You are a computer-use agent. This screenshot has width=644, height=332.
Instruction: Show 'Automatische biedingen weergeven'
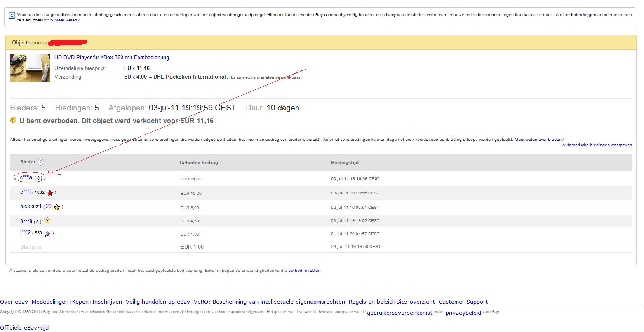point(597,145)
